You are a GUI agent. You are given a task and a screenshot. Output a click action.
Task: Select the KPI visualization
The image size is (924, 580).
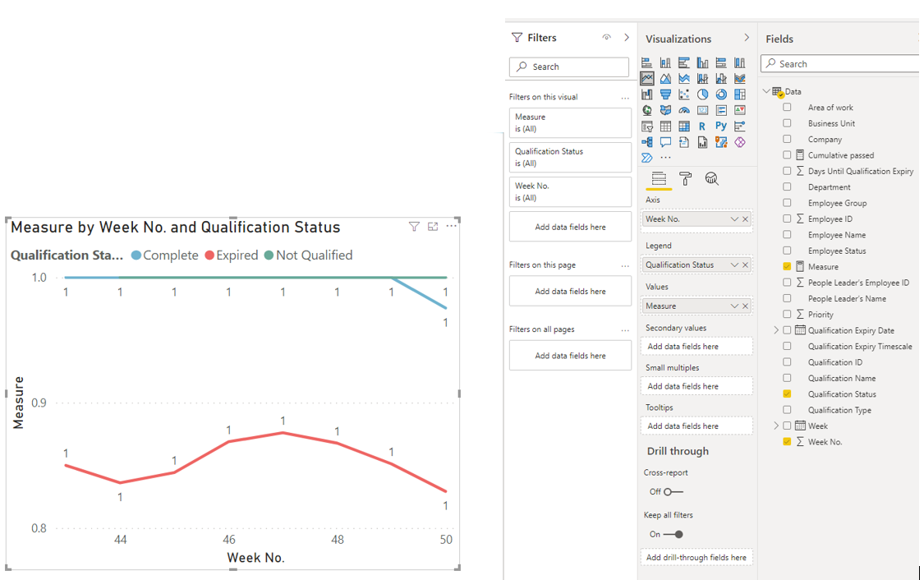[740, 110]
